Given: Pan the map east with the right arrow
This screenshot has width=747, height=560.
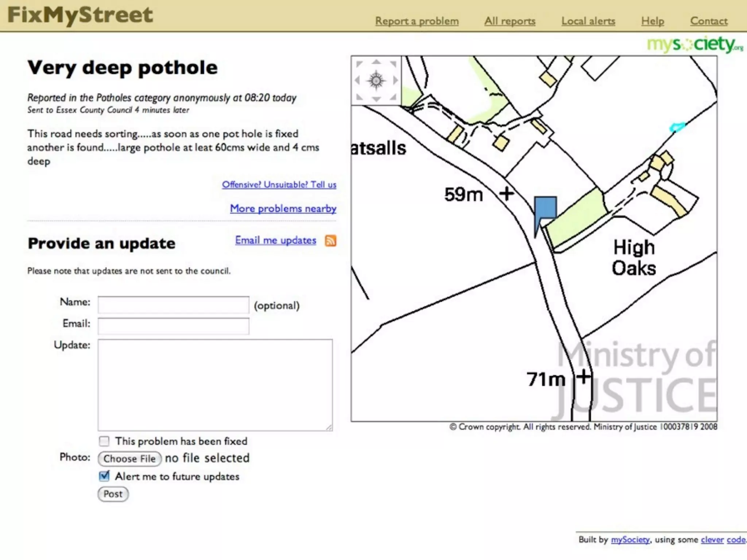Looking at the screenshot, I should (x=395, y=80).
